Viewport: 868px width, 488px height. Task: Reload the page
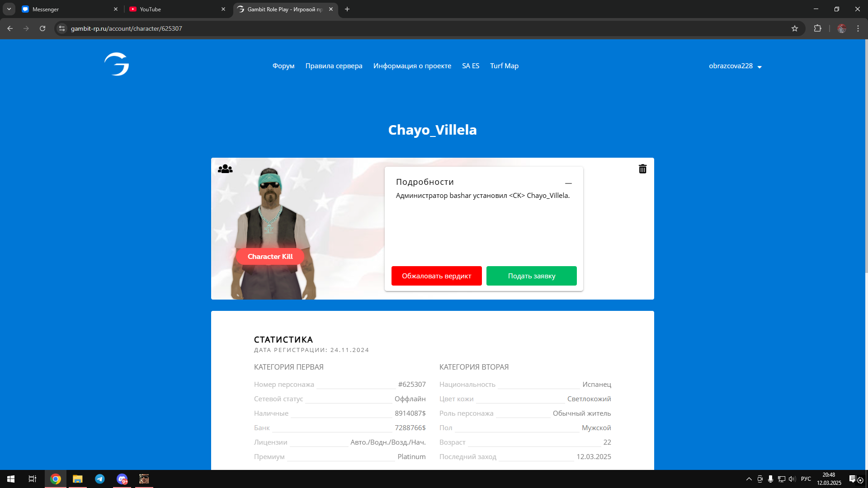(42, 28)
